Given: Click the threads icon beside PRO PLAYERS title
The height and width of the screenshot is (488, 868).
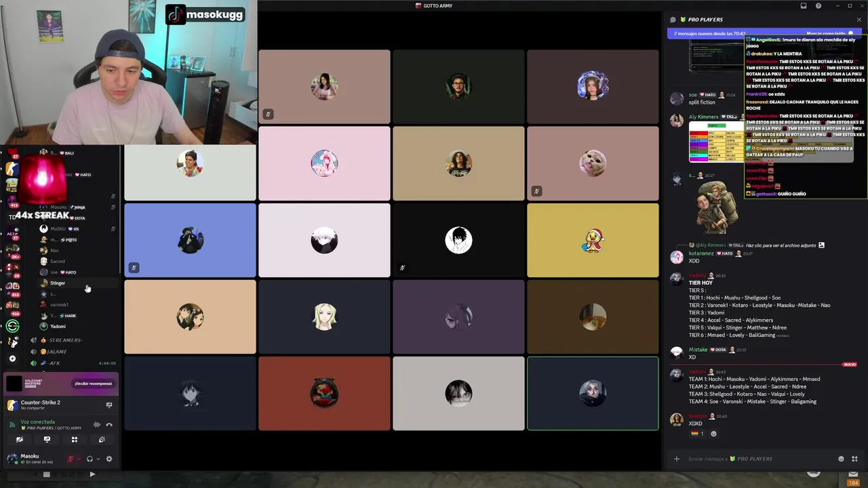Looking at the screenshot, I should 673,20.
